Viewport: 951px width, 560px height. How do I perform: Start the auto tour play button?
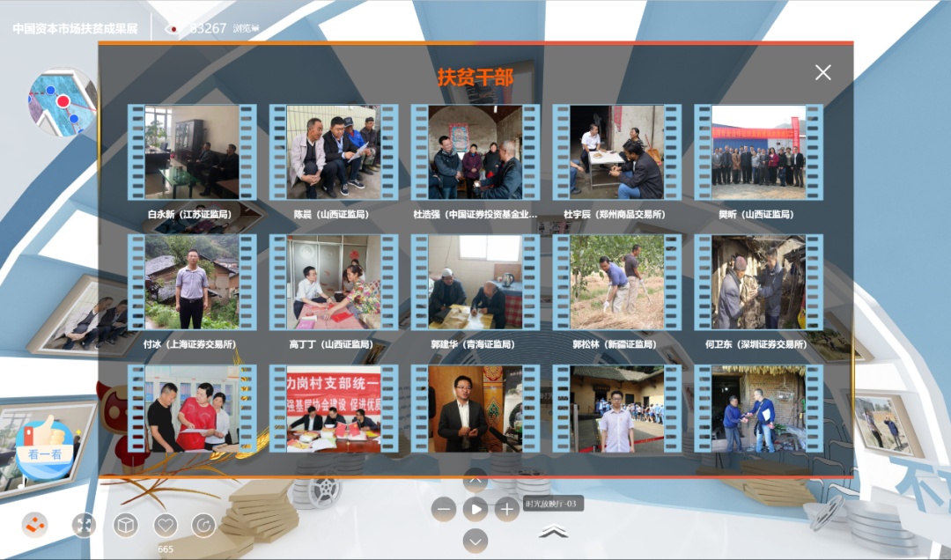pyautogui.click(x=475, y=510)
